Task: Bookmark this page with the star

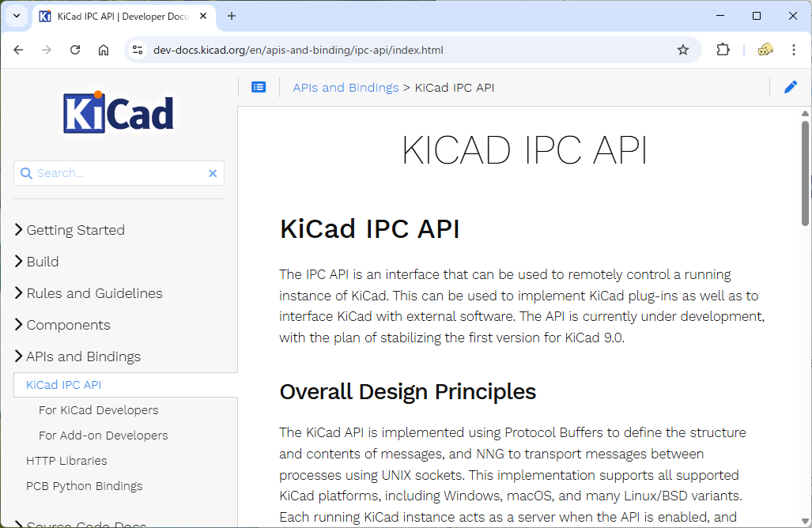Action: [683, 50]
